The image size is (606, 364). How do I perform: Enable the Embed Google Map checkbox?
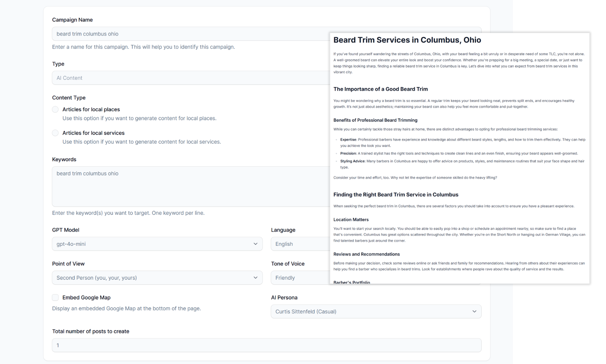tap(55, 297)
